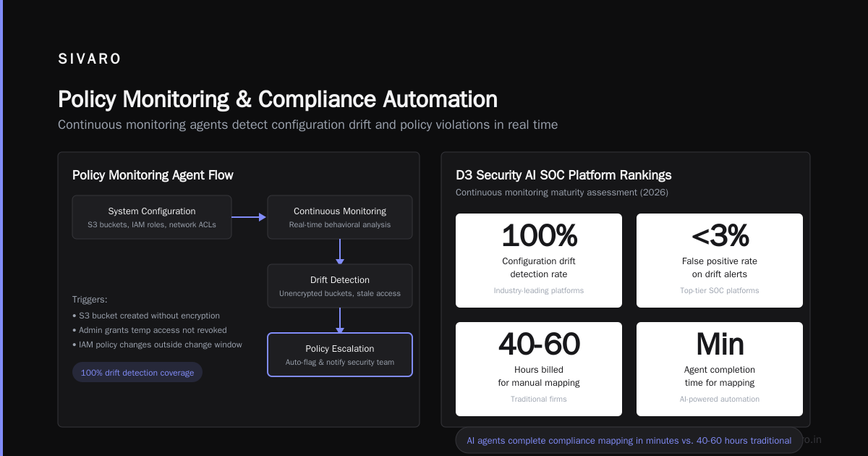The width and height of the screenshot is (868, 456).
Task: Click the 100% drift detection coverage badge
Action: click(137, 373)
